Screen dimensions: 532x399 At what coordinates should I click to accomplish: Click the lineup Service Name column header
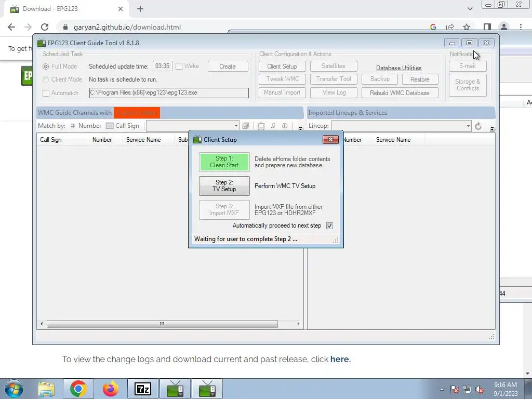[x=398, y=140]
